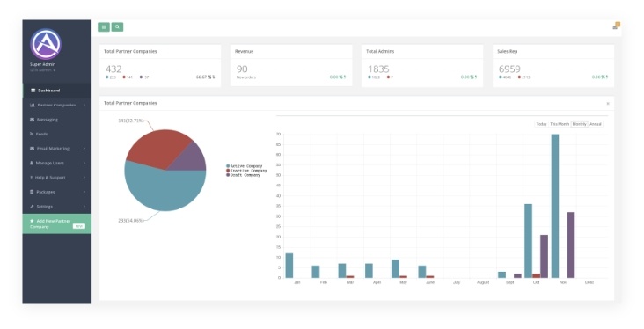Screen dimensions: 644x329
Task: Expand the Settings submenu arrow
Action: pos(84,207)
